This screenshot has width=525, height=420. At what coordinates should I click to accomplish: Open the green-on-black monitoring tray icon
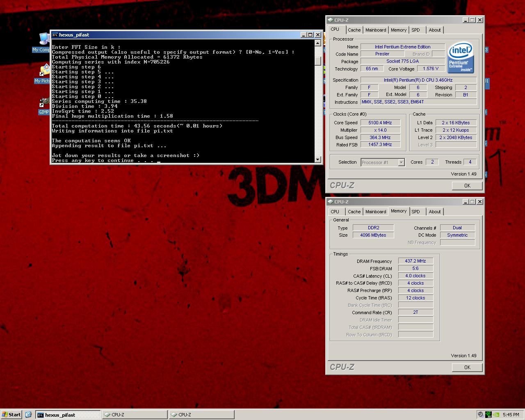pyautogui.click(x=488, y=415)
